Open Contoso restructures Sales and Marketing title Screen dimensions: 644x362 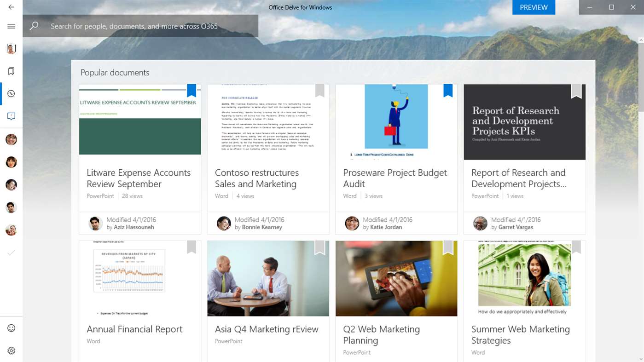click(257, 178)
